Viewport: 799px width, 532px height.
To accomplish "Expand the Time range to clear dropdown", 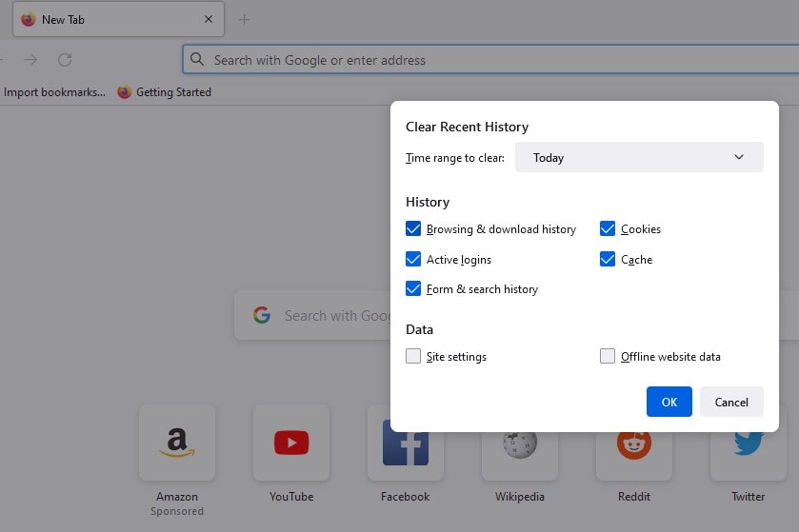I will click(639, 158).
